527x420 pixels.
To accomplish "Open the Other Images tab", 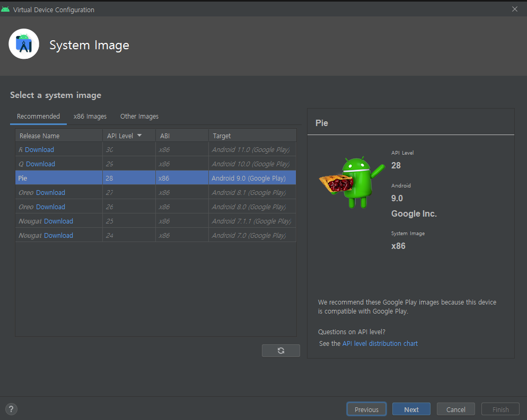I will [139, 116].
